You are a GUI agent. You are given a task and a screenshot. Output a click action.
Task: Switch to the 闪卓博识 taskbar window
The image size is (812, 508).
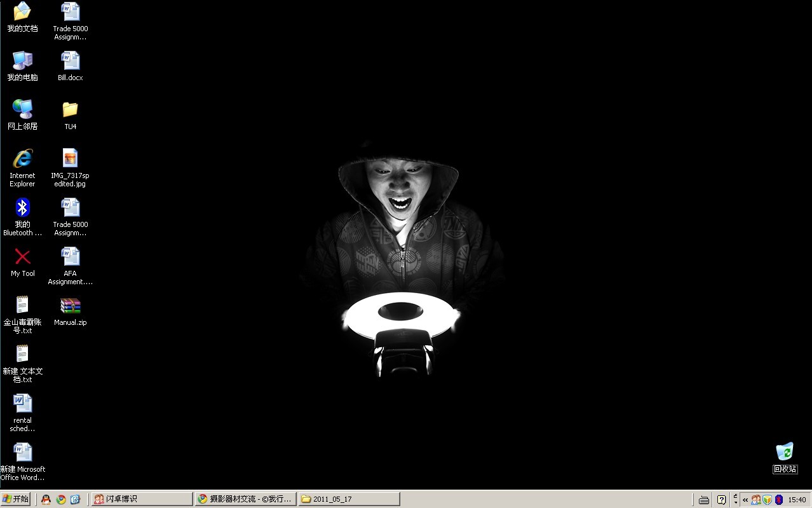pyautogui.click(x=141, y=499)
